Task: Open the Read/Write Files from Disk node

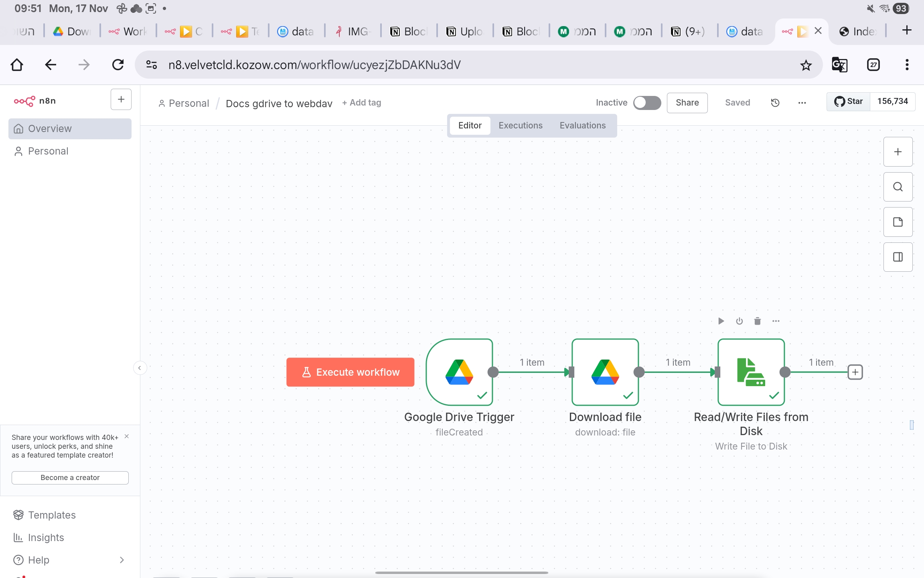Action: 751,372
